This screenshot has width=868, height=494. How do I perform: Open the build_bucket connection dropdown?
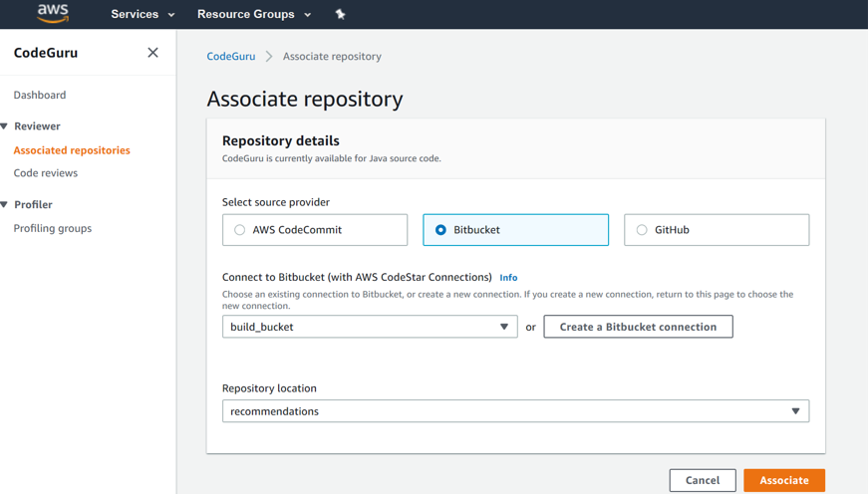pyautogui.click(x=370, y=327)
